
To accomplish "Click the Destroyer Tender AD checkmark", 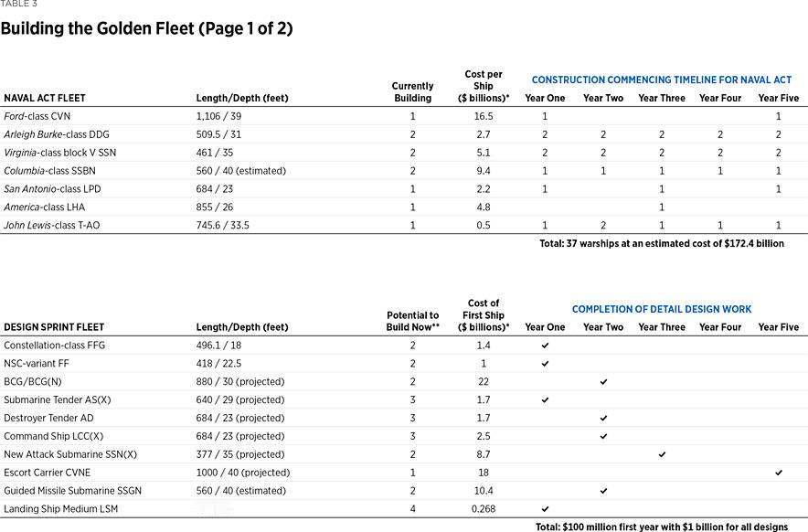I will click(x=603, y=418).
